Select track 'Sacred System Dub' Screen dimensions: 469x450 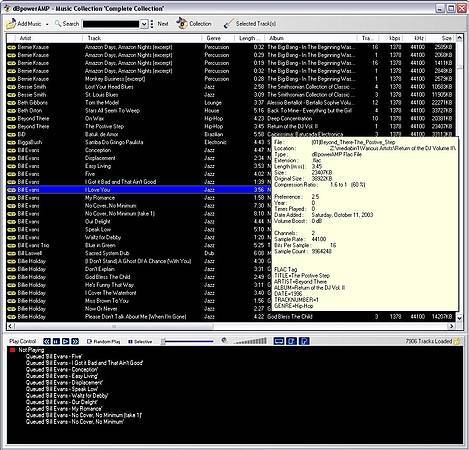(x=107, y=253)
